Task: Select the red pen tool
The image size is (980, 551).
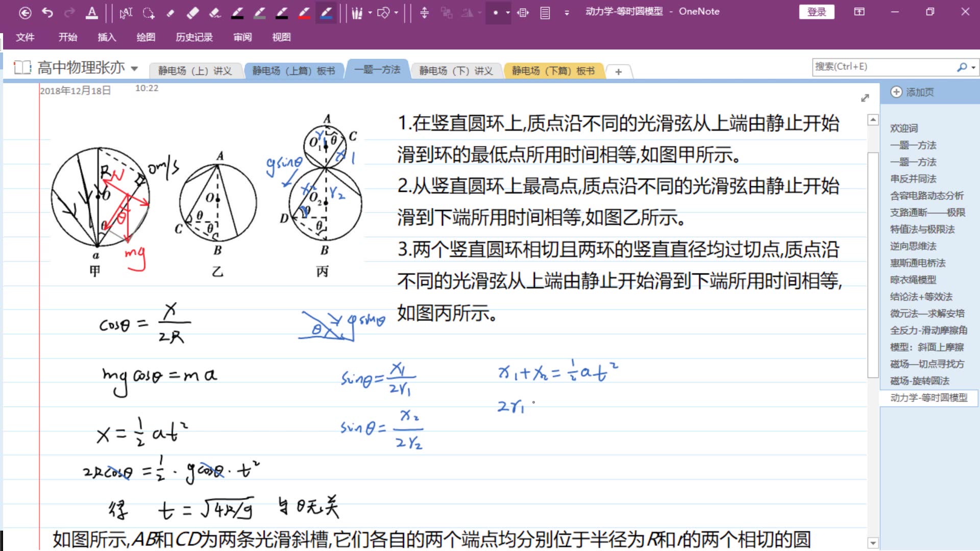Action: click(x=304, y=14)
